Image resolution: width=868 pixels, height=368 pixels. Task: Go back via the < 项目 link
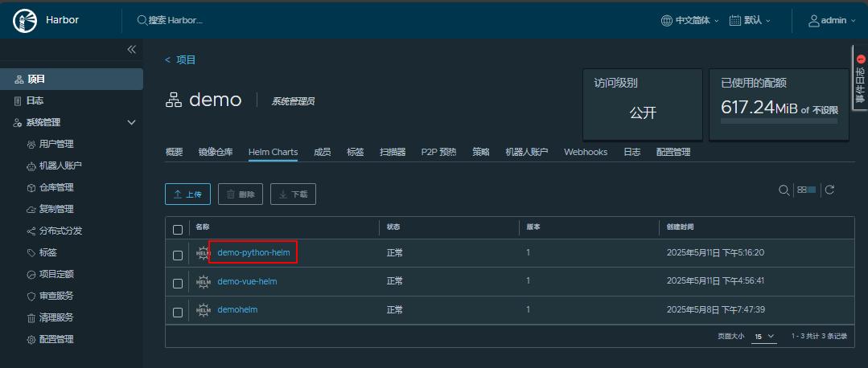pyautogui.click(x=180, y=59)
